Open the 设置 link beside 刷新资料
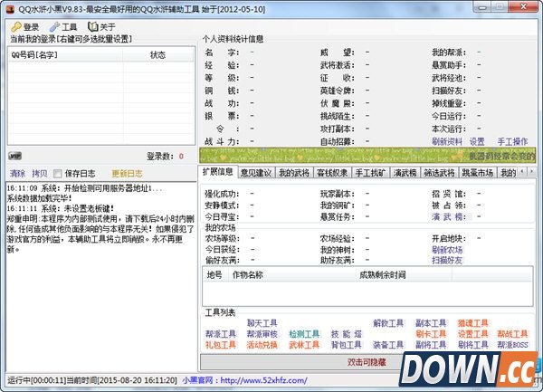The height and width of the screenshot is (392, 543). click(x=477, y=141)
